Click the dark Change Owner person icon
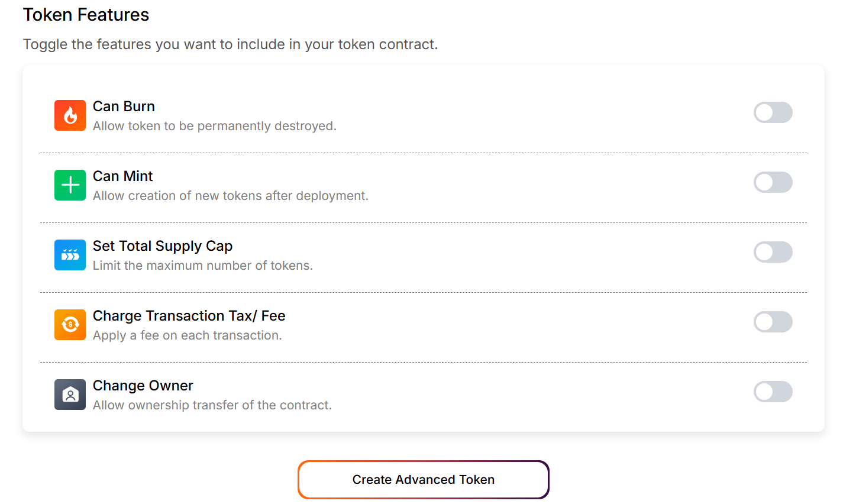843x504 pixels. [70, 395]
